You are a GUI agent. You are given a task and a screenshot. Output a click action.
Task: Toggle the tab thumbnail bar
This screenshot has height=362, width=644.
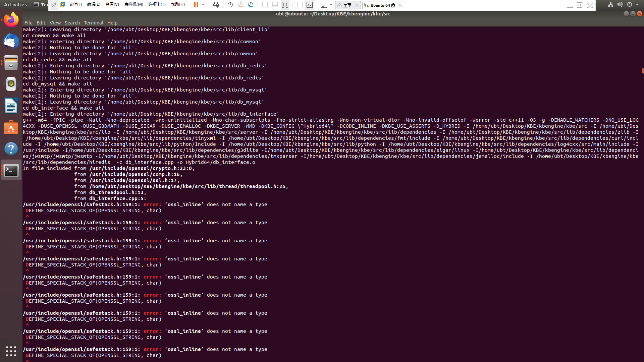(x=275, y=5)
